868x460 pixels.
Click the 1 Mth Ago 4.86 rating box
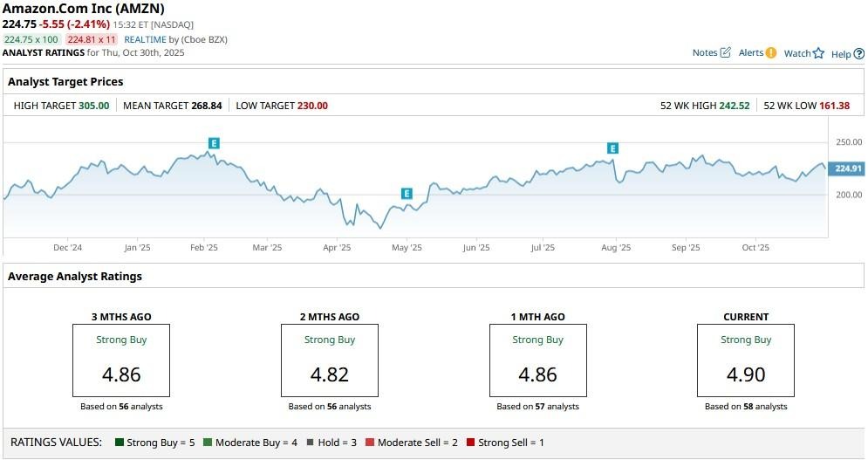(x=537, y=360)
